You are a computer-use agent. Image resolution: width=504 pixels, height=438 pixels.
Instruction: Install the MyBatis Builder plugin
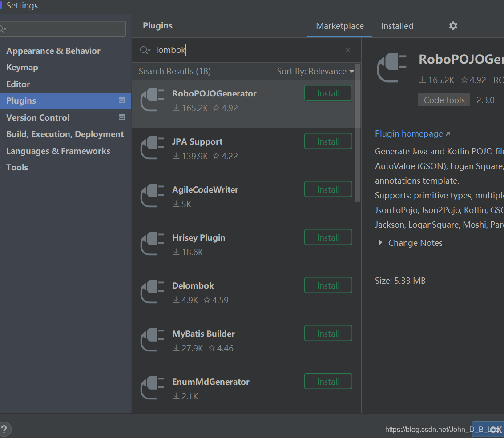pos(328,333)
